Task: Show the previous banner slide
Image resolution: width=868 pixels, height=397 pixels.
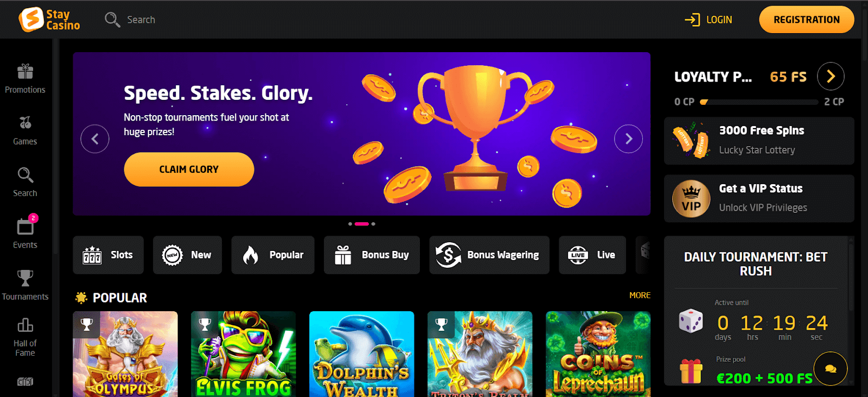Action: (x=95, y=139)
